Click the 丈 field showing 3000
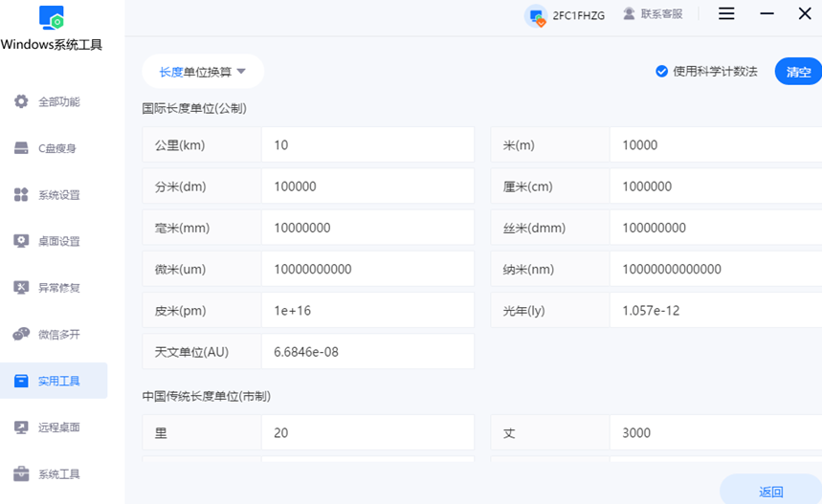The width and height of the screenshot is (822, 504). [716, 432]
